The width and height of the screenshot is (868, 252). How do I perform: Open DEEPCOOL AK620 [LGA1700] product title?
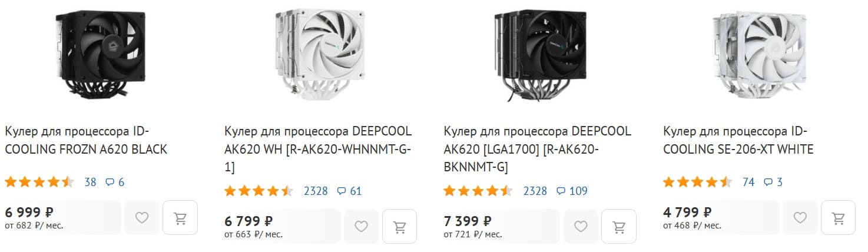coord(537,149)
